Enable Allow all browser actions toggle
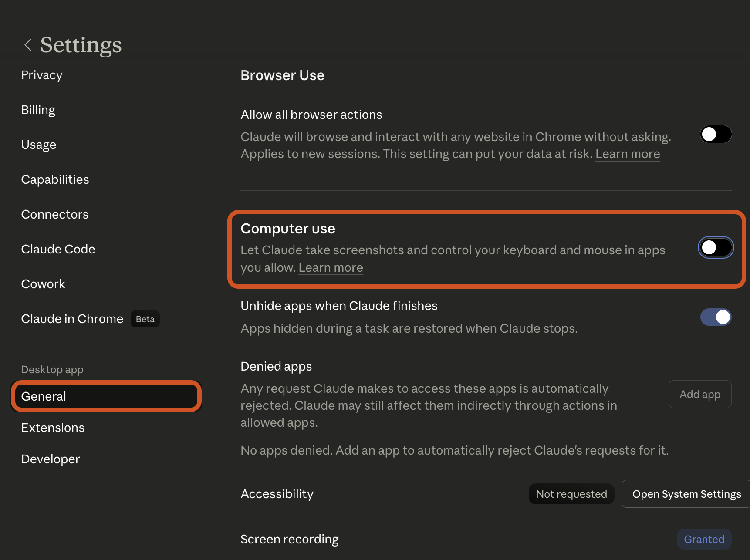 point(715,134)
